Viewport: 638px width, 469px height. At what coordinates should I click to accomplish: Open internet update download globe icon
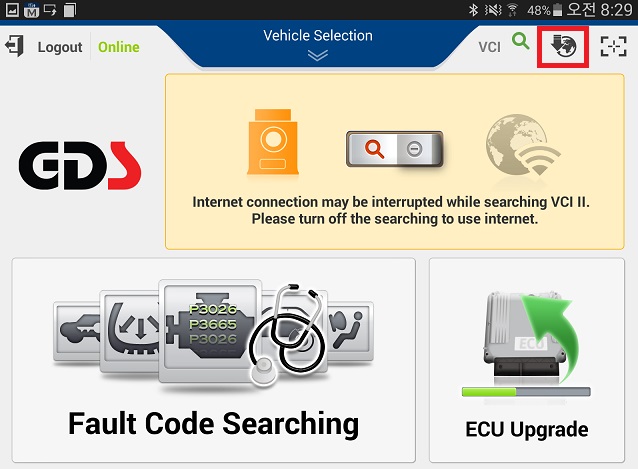point(563,46)
